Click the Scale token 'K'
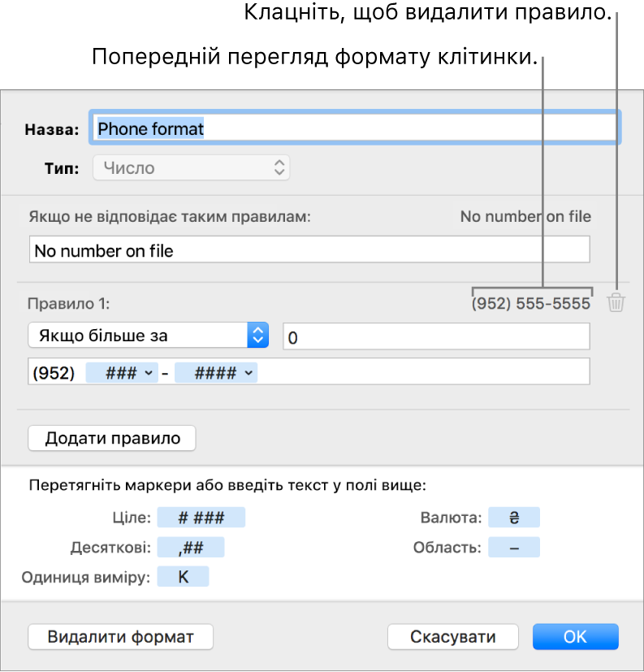Image resolution: width=644 pixels, height=672 pixels. click(183, 577)
